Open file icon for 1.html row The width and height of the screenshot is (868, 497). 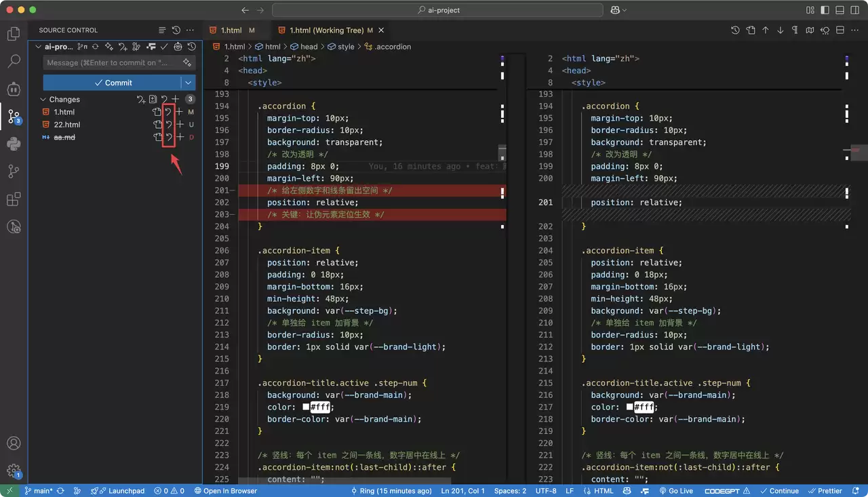(x=157, y=112)
